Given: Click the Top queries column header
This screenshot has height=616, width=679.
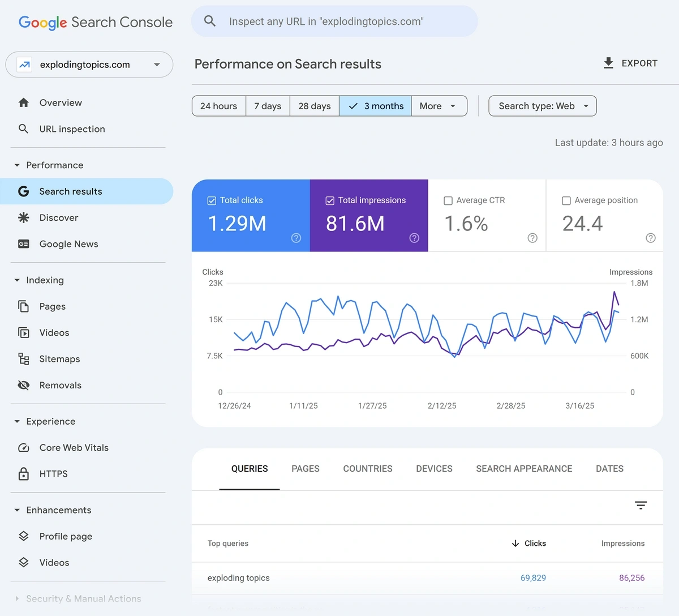Looking at the screenshot, I should point(228,543).
